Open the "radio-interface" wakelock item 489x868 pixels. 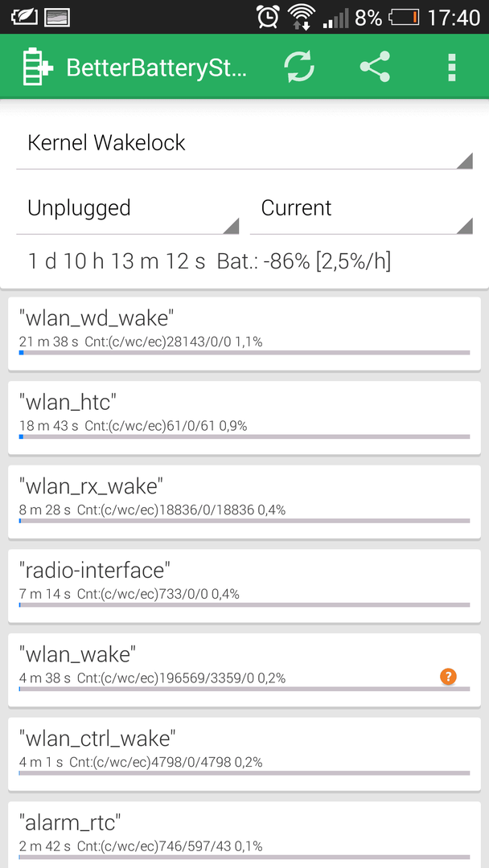click(x=244, y=586)
